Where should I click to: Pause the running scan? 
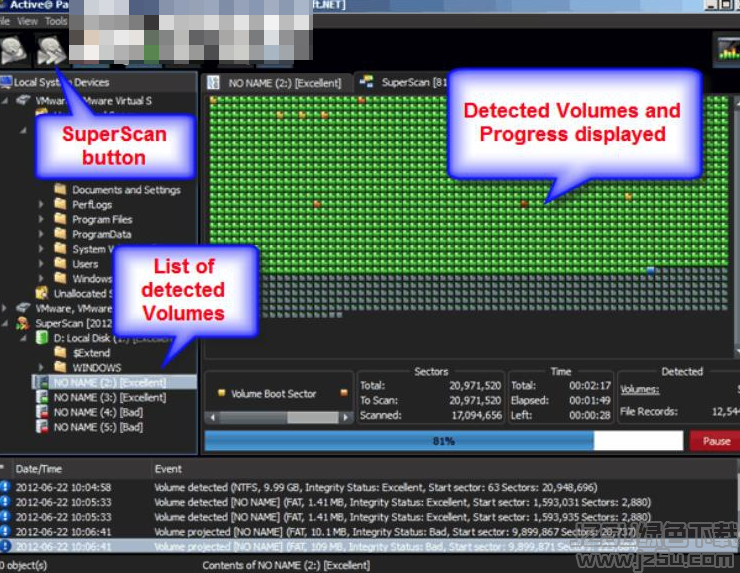715,441
